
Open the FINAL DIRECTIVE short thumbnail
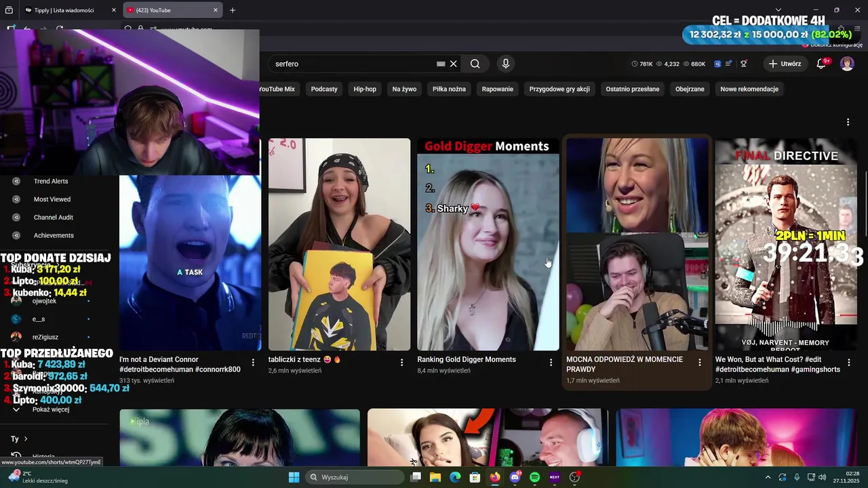pos(786,244)
